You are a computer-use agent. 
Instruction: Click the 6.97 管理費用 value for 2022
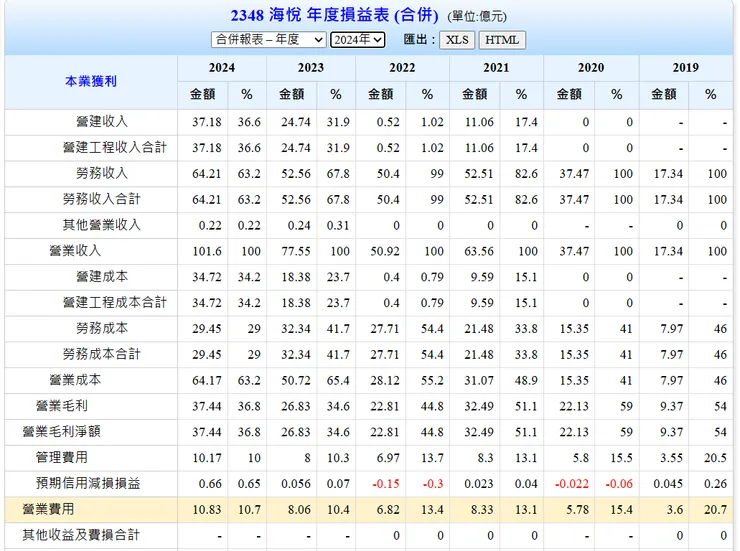click(x=388, y=458)
